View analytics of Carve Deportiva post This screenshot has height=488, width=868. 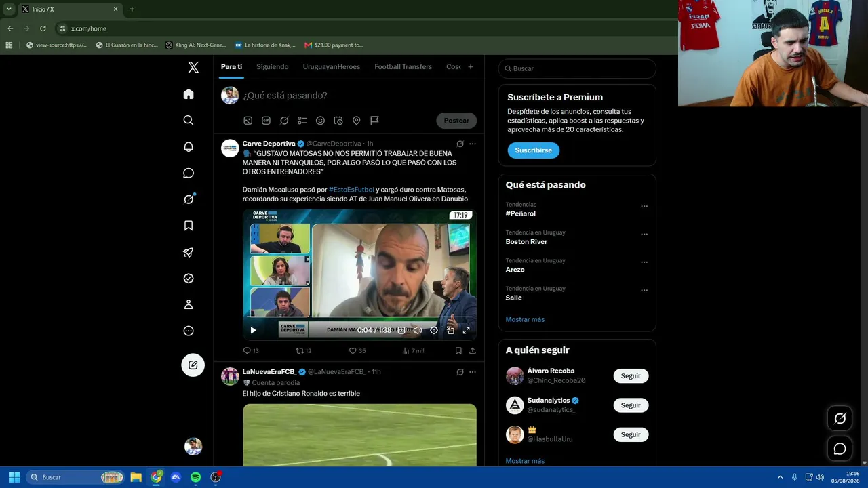413,351
